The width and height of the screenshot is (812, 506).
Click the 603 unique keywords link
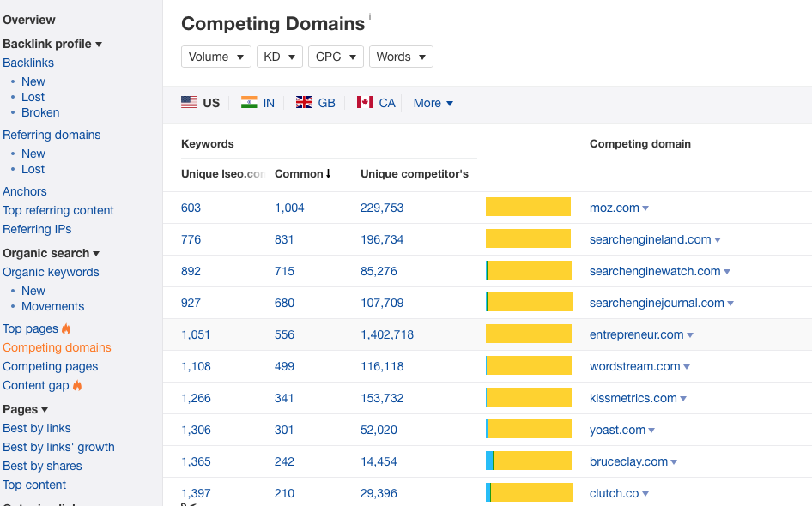191,208
